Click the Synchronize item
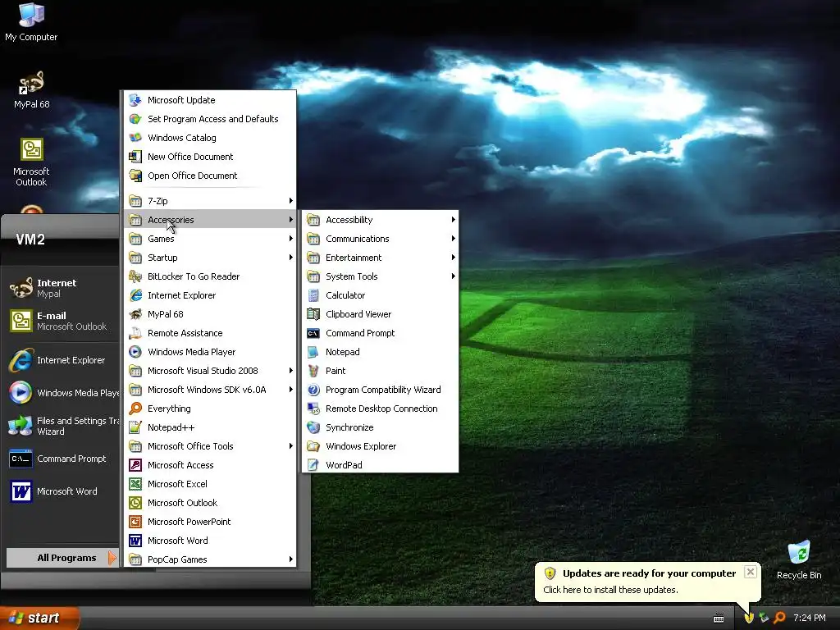The image size is (840, 630). [380, 427]
